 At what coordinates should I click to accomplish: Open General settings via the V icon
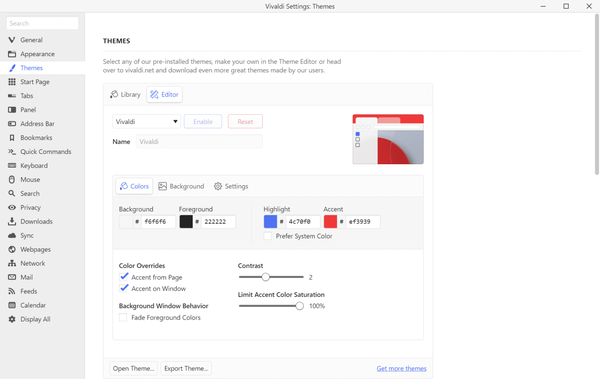point(12,40)
